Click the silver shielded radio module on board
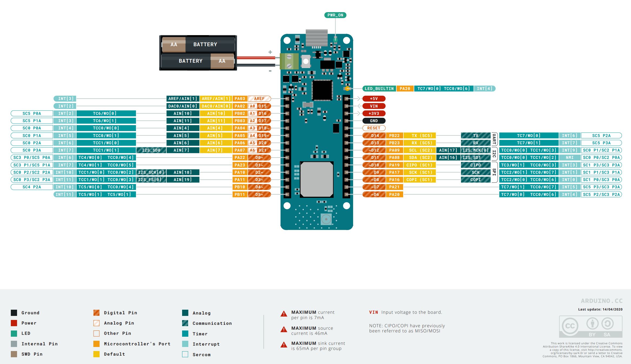This screenshot has width=631, height=364. click(x=317, y=179)
